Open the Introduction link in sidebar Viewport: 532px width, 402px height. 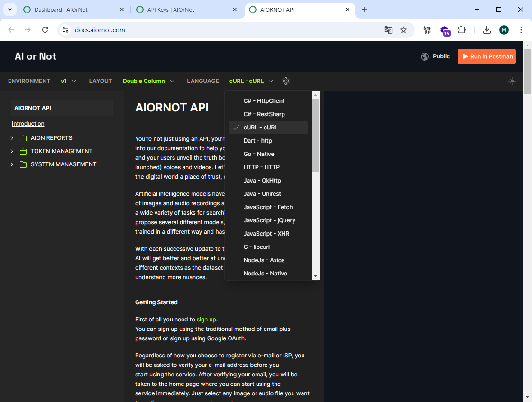(x=28, y=123)
